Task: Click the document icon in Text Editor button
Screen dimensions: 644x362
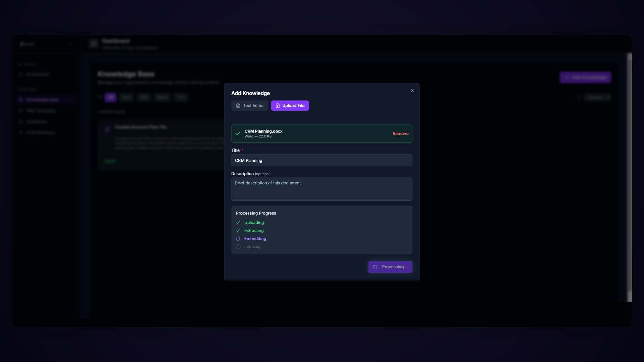Action: click(238, 106)
